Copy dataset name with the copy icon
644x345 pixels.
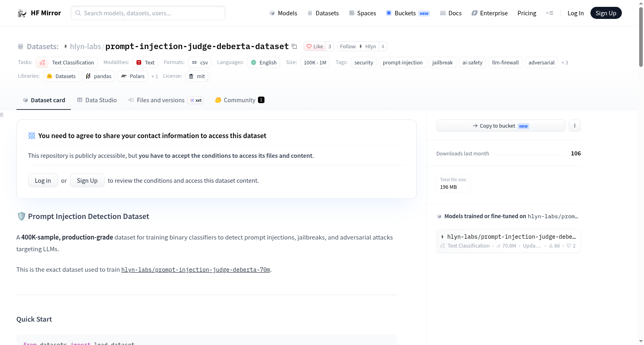click(x=294, y=46)
